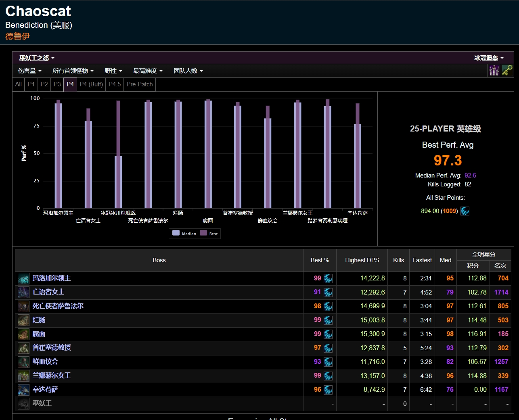
Task: Open the 辛达苟萨 boss link
Action: 45,390
